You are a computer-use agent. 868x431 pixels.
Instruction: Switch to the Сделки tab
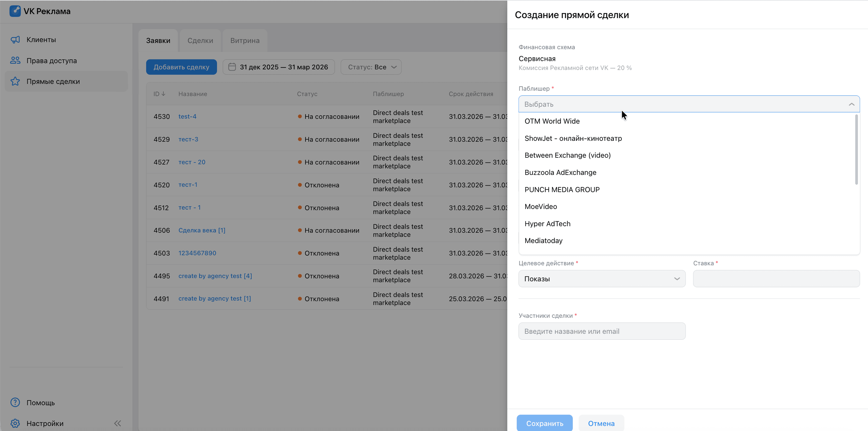pyautogui.click(x=200, y=41)
